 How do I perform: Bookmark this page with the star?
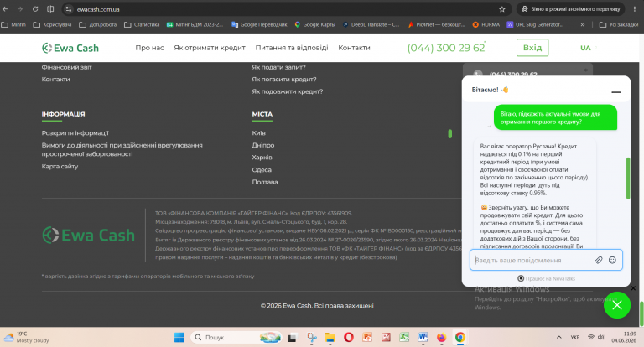click(502, 9)
